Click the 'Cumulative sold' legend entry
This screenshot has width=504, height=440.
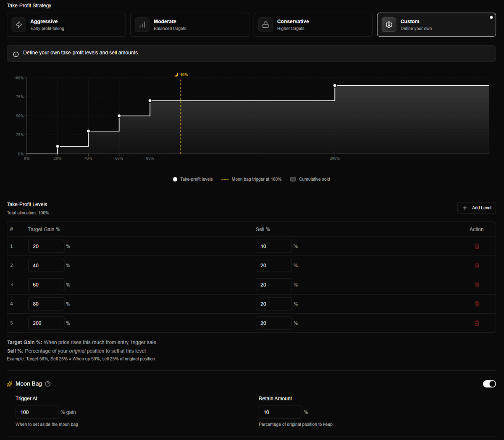[310, 179]
